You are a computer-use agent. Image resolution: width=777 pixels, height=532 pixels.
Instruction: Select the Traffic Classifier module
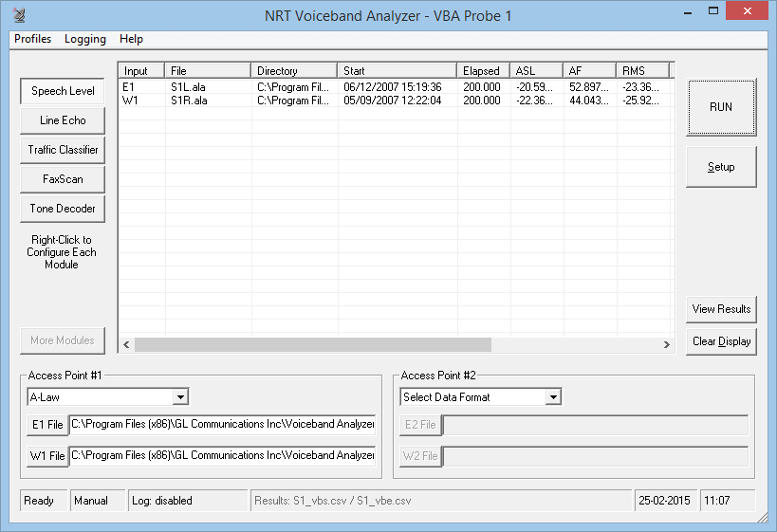[x=63, y=150]
